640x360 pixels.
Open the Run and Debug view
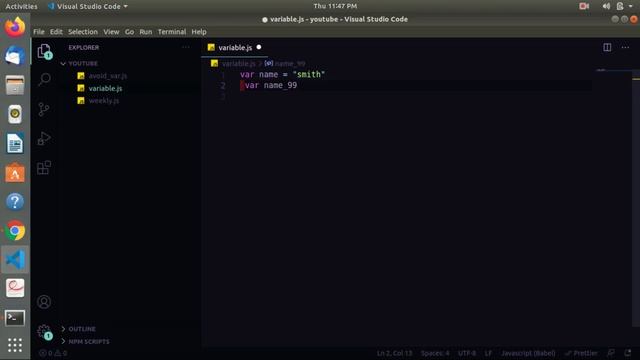click(44, 138)
